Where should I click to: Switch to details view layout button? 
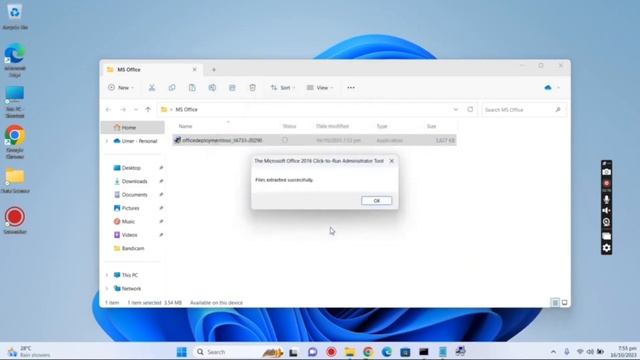pyautogui.click(x=555, y=302)
